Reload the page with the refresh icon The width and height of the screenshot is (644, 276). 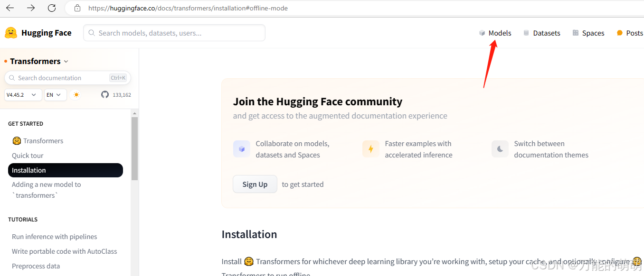coord(52,8)
